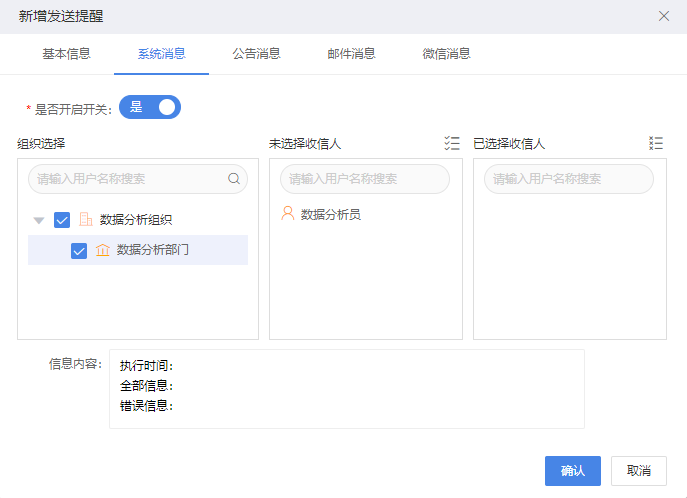Focus the 未选择收信人 user search field
The height and width of the screenshot is (498, 687).
click(x=365, y=179)
